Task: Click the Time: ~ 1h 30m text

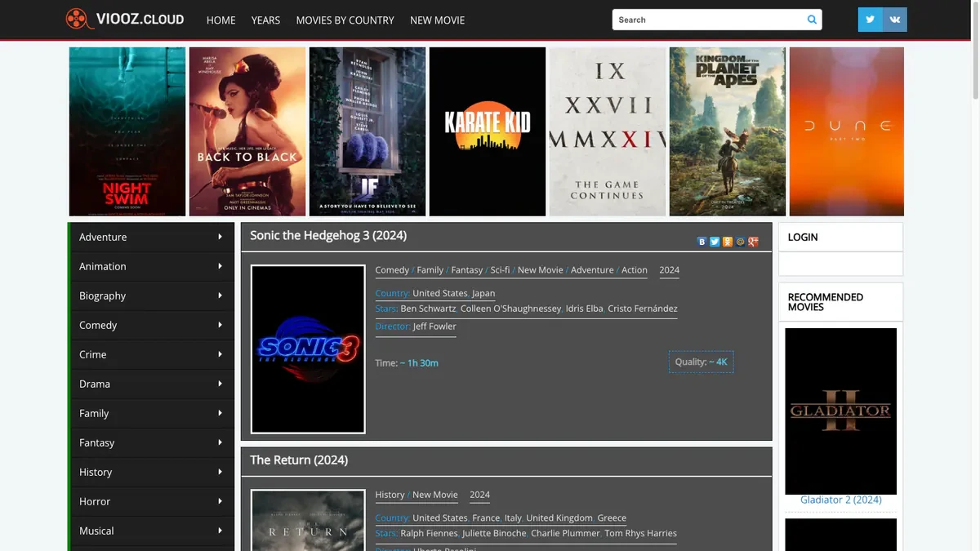Action: pyautogui.click(x=407, y=363)
